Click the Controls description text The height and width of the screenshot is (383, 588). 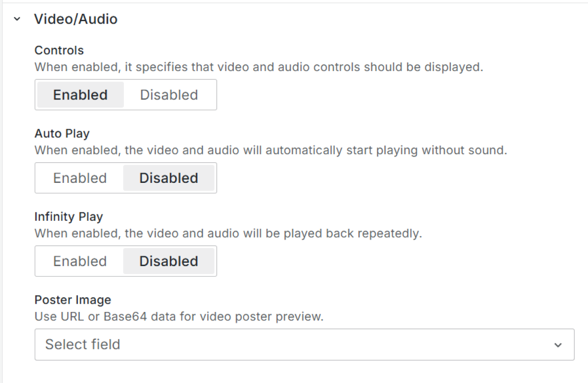tap(258, 67)
